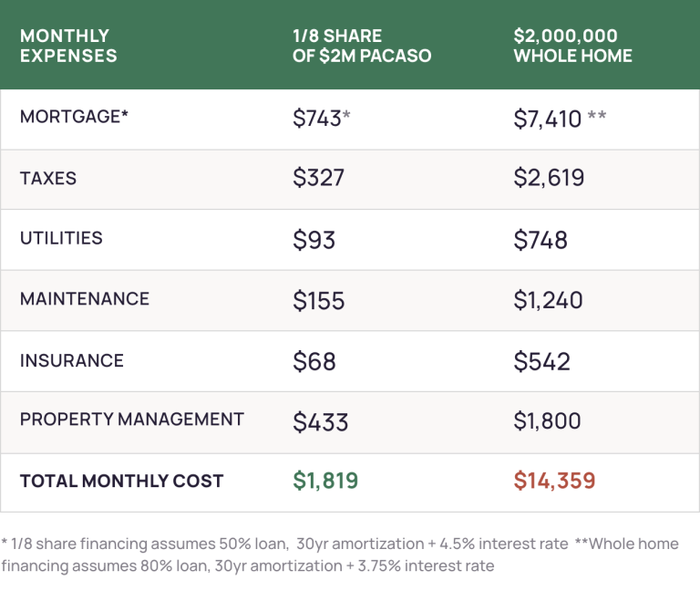This screenshot has height=591, width=700.
Task: Select the $542 insurance amount
Action: 541,361
